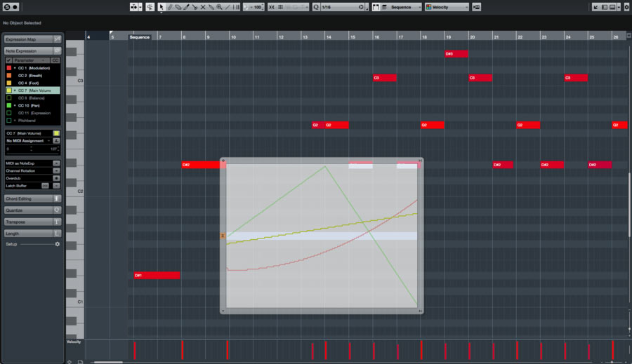
Task: Click the MIDI Learn icon beside No MIDI Assignment
Action: tap(56, 140)
